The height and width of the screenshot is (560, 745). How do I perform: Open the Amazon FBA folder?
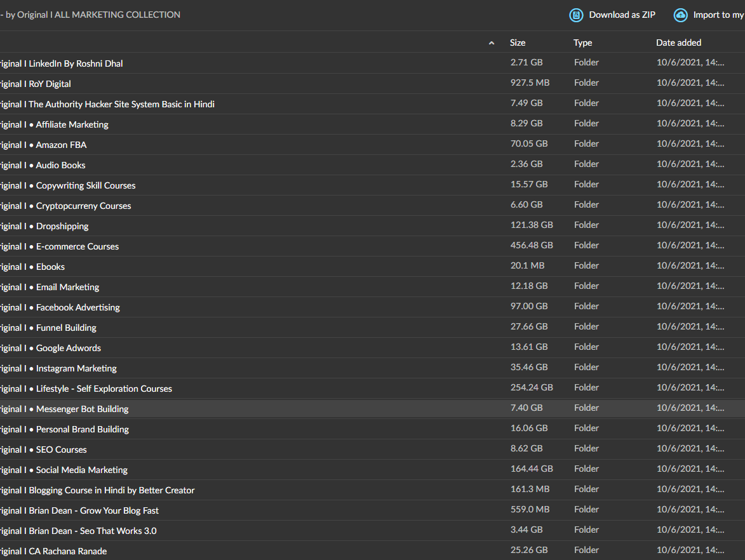click(61, 145)
